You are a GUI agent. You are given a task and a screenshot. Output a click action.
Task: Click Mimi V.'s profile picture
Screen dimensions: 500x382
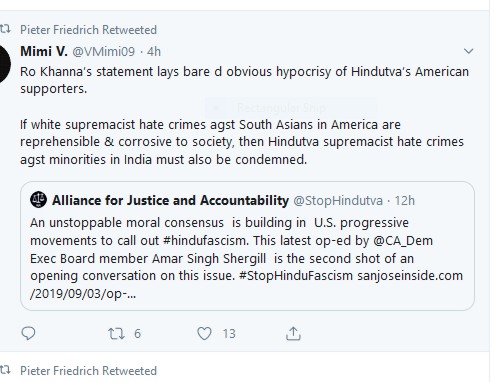coord(3,64)
